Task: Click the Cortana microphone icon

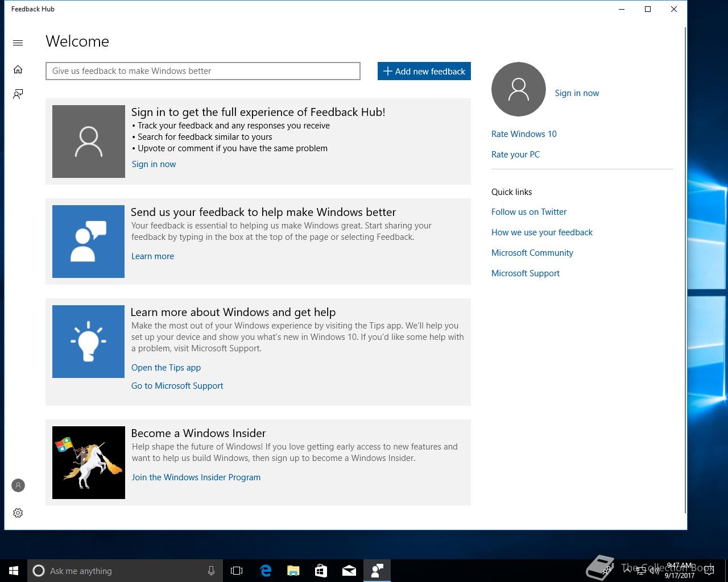Action: 211,571
